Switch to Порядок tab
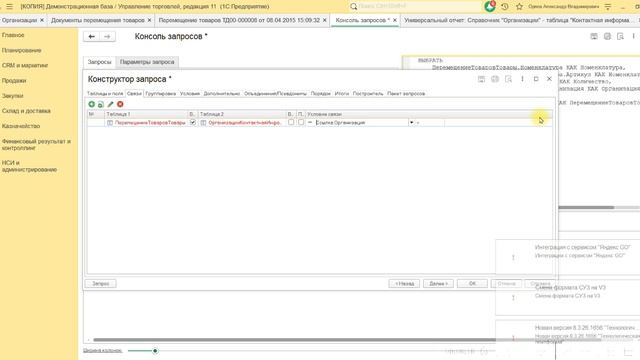 321,93
